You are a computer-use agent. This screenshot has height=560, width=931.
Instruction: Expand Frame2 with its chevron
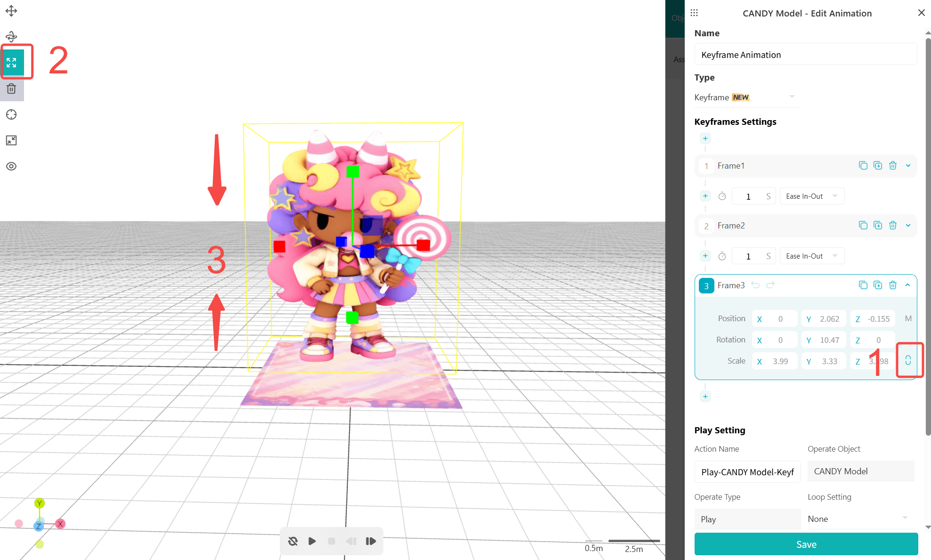(908, 225)
